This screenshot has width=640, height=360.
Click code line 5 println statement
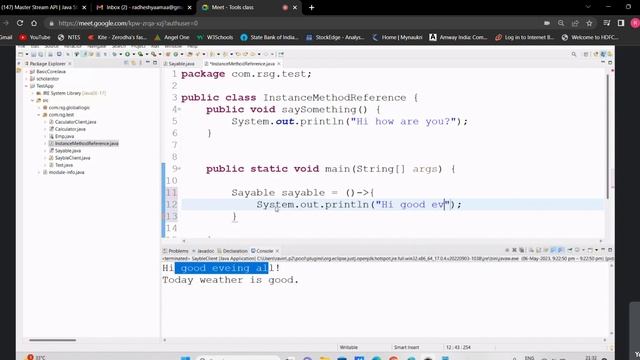[x=349, y=122]
